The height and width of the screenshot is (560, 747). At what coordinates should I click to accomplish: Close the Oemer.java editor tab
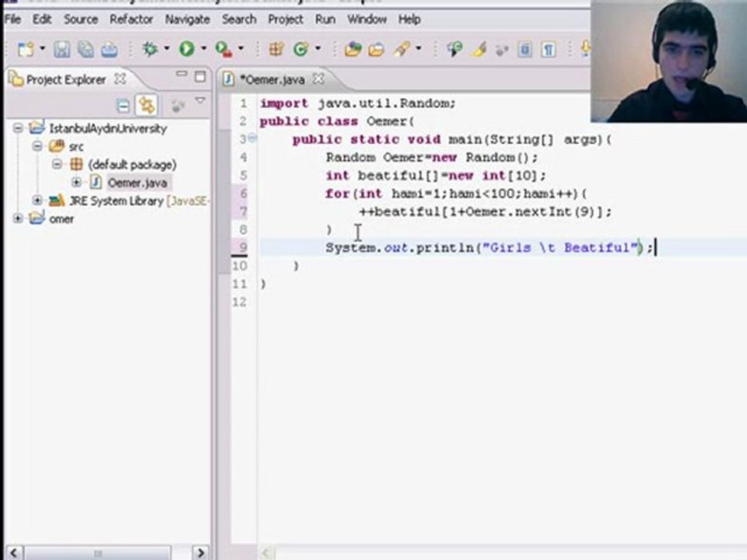(318, 79)
